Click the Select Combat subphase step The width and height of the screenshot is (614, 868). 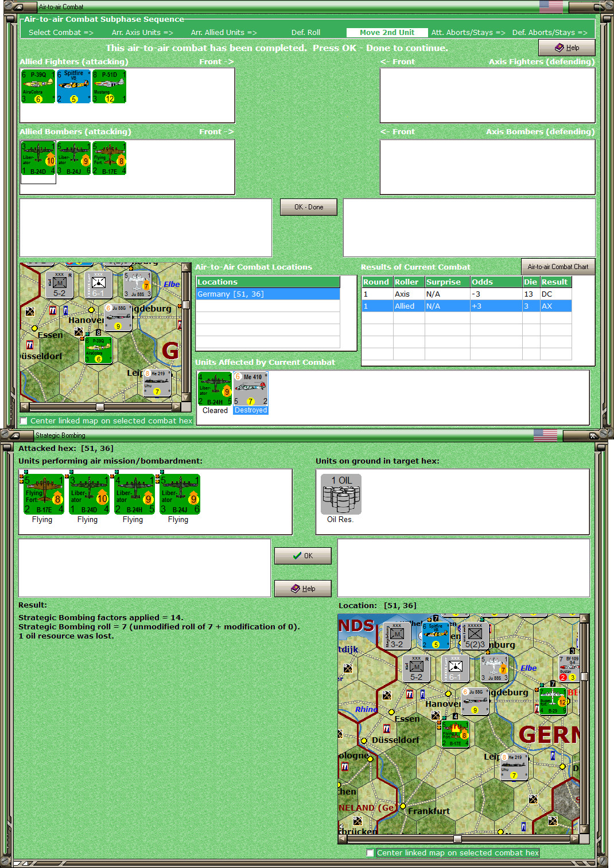pos(61,33)
